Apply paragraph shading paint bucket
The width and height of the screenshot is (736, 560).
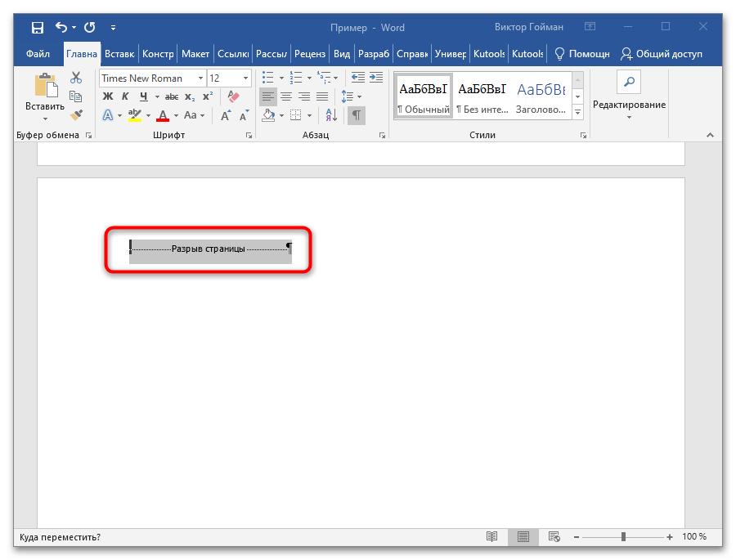tap(268, 115)
